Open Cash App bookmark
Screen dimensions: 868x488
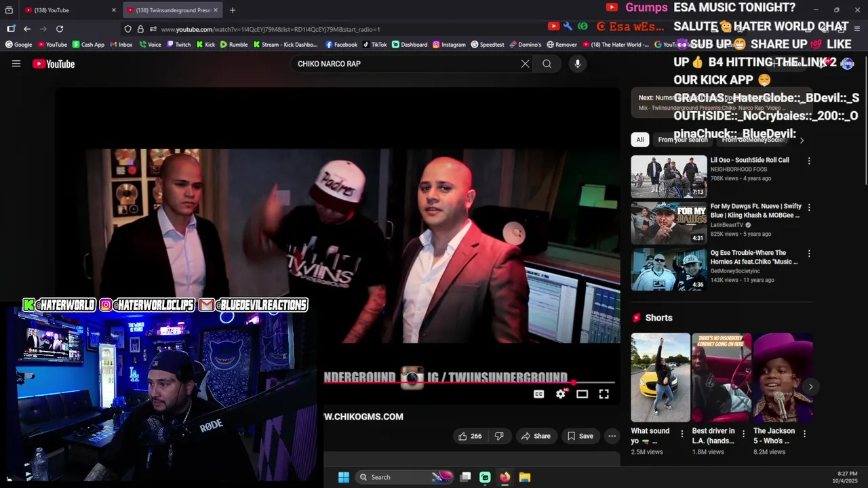[87, 45]
